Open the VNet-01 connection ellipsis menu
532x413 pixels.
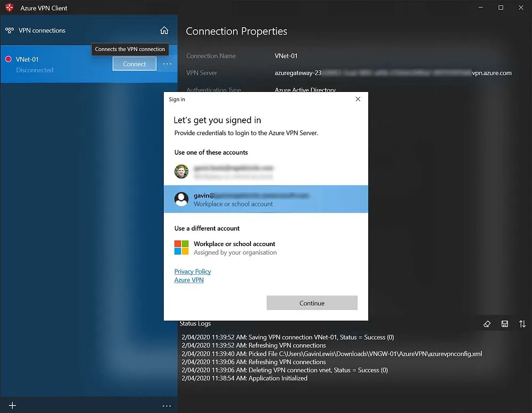(167, 64)
